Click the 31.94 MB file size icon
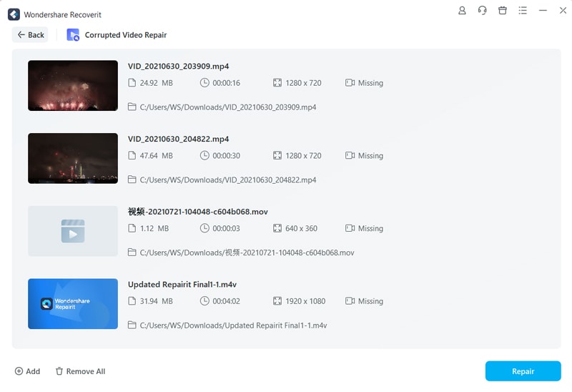This screenshot has height=392, width=572. pyautogui.click(x=132, y=300)
